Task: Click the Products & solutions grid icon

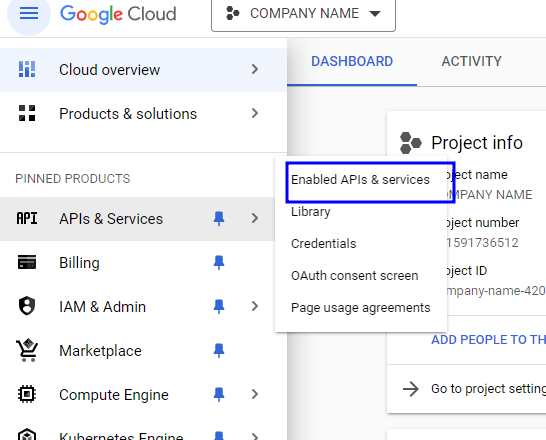Action: pyautogui.click(x=27, y=113)
